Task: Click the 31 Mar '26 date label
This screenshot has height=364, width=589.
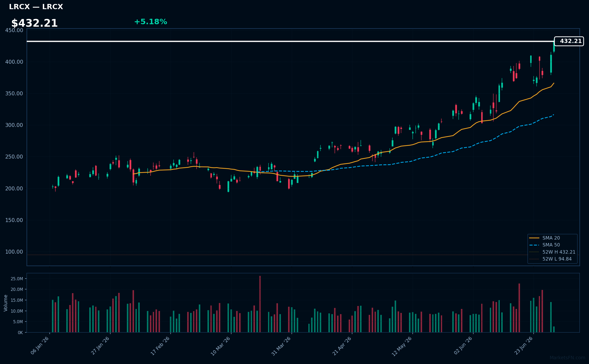Action: coord(281,346)
